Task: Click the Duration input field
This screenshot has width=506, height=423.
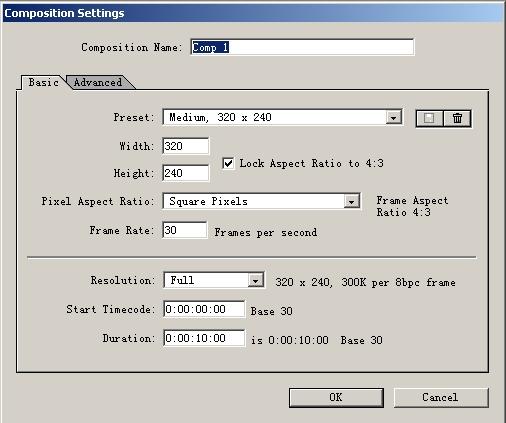Action: pos(204,338)
